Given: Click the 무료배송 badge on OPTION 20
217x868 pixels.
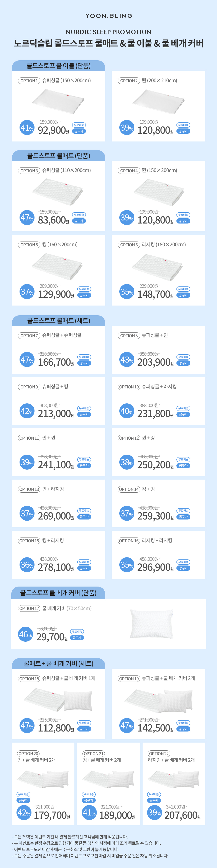Looking at the screenshot, I should [23, 794].
